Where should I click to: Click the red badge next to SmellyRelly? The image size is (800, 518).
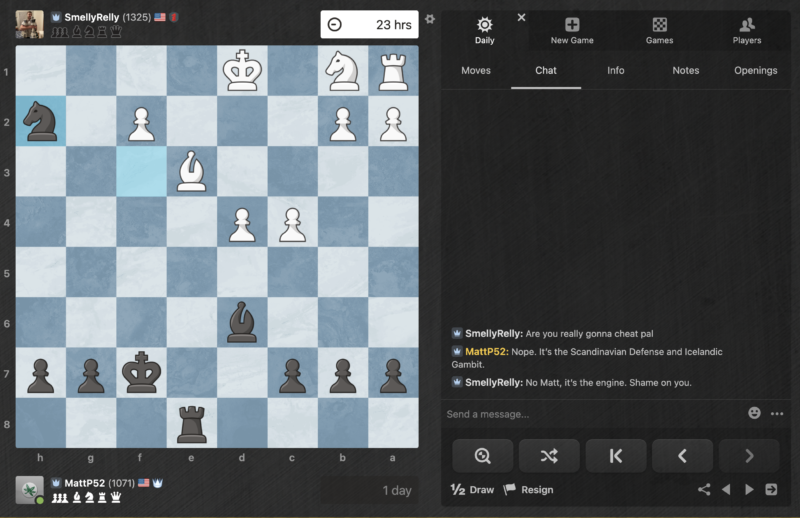173,17
